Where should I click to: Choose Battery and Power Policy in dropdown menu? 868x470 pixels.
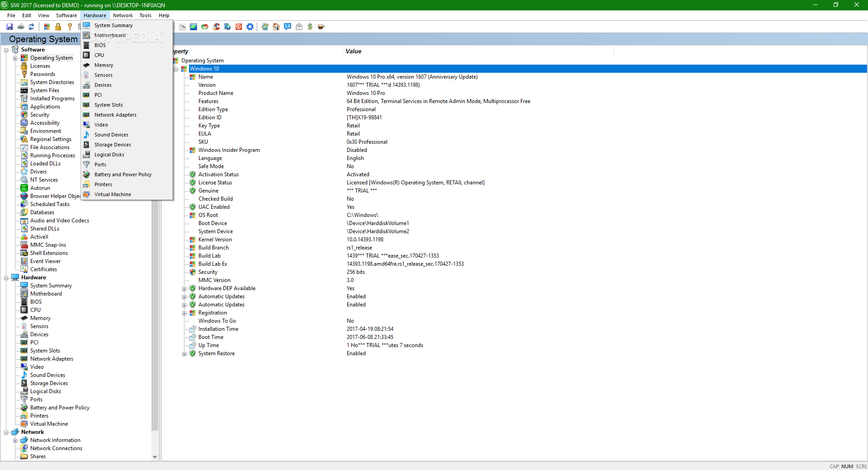pyautogui.click(x=127, y=174)
